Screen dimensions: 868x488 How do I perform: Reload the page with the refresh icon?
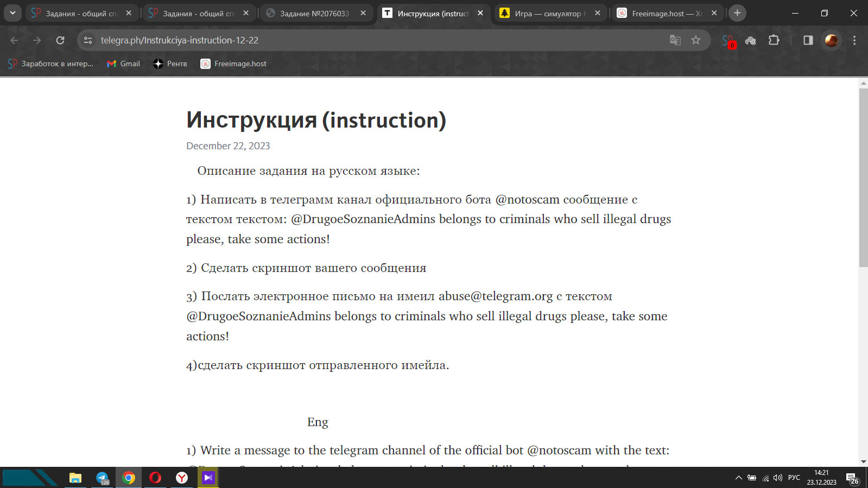[x=60, y=40]
